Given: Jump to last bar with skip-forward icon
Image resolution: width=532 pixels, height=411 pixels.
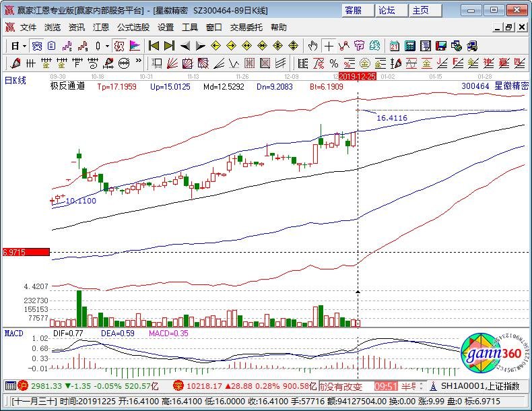Looking at the screenshot, I should point(169,46).
